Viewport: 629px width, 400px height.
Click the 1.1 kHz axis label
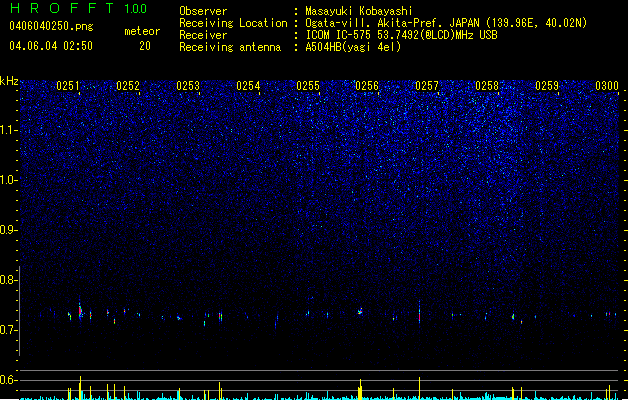click(x=9, y=130)
